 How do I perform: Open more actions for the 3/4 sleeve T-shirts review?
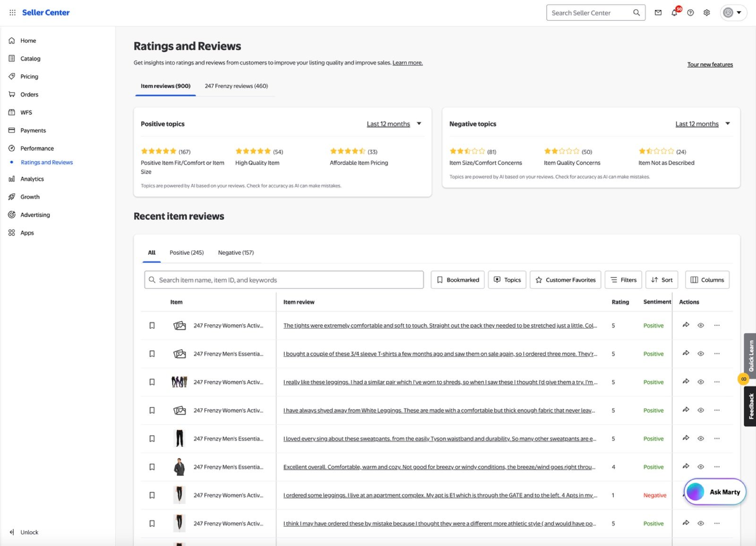[717, 354]
